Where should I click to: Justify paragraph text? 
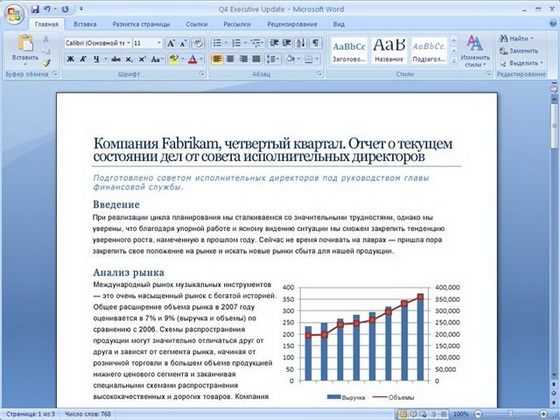point(256,59)
